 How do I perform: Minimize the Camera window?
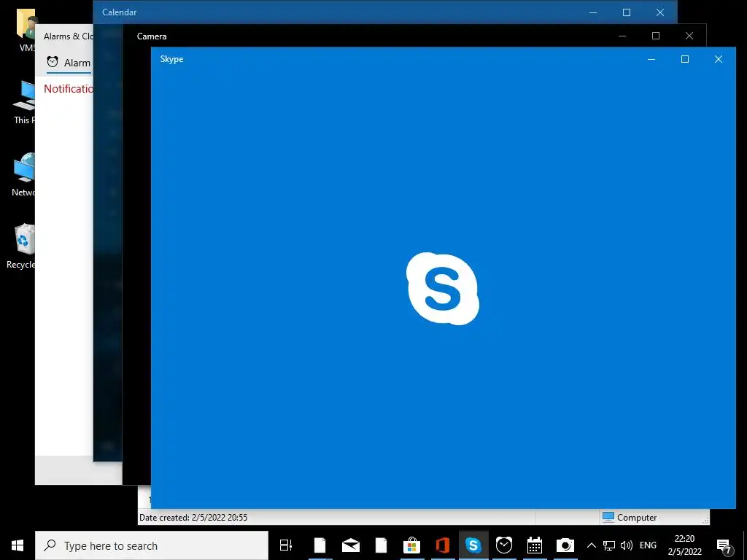622,36
